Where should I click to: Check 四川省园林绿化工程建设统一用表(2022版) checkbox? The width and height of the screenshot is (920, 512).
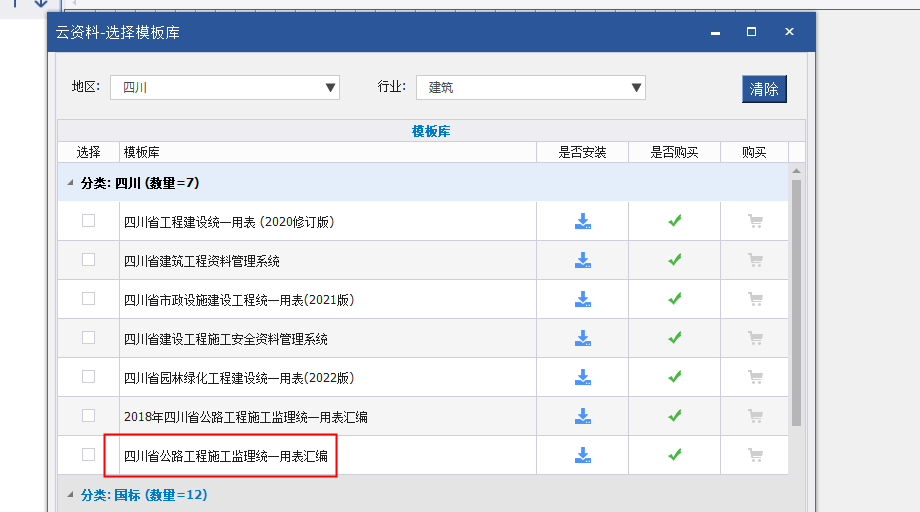pyautogui.click(x=89, y=377)
